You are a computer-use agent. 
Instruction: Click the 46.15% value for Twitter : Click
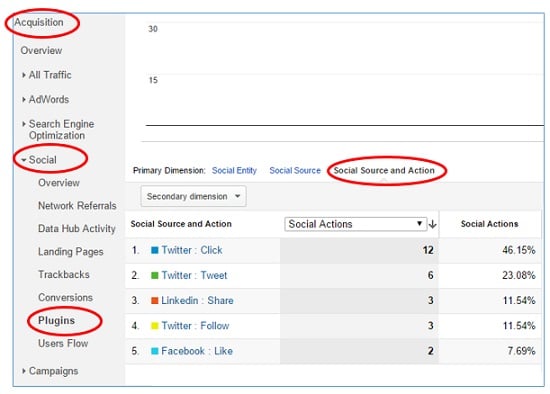tap(518, 250)
